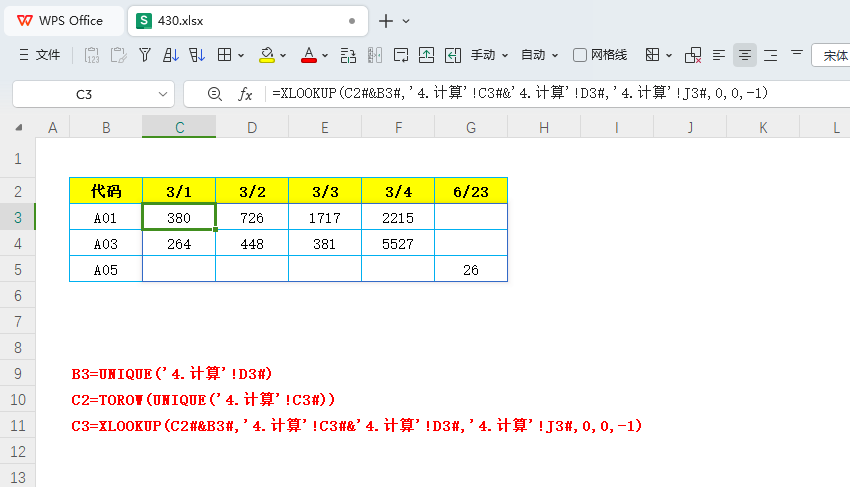Select cell containing 26

471,270
